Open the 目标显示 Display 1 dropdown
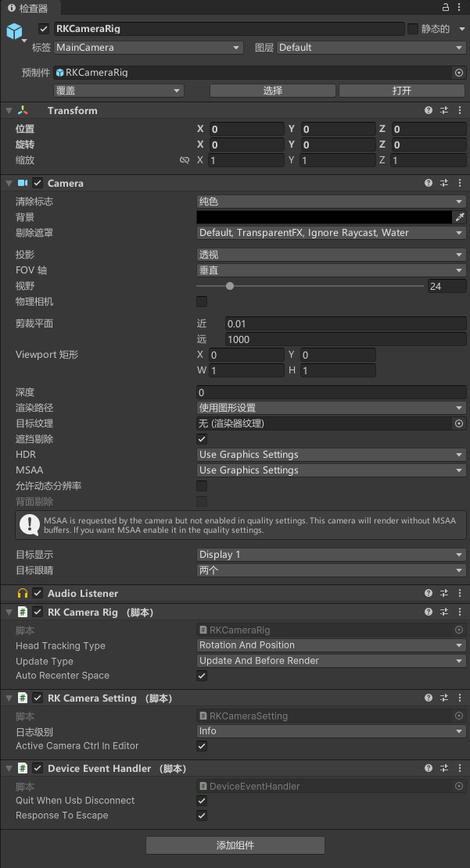 (x=332, y=555)
